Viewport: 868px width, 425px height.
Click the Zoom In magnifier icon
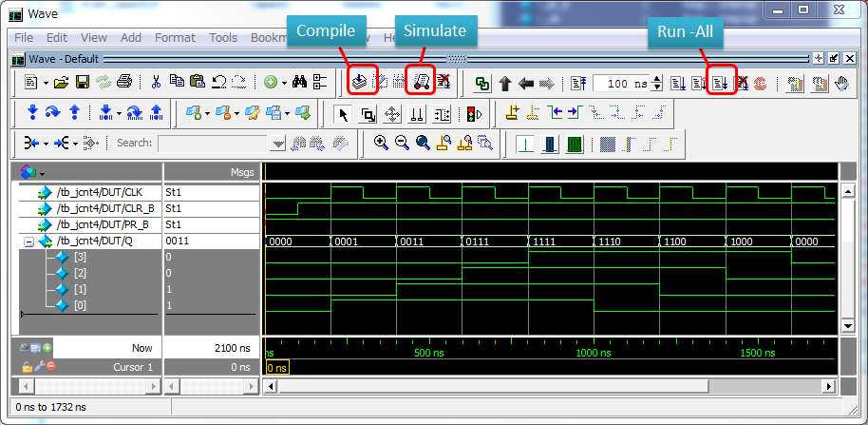[381, 143]
